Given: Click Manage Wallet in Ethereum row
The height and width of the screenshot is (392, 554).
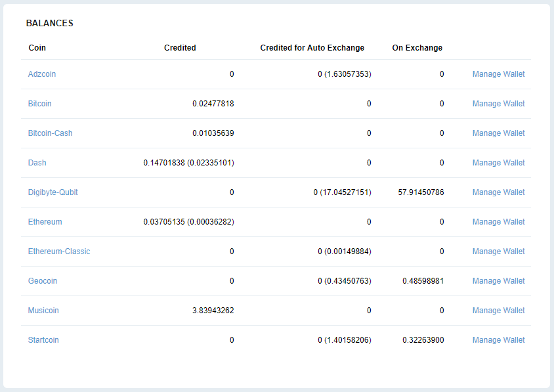Looking at the screenshot, I should [x=498, y=222].
